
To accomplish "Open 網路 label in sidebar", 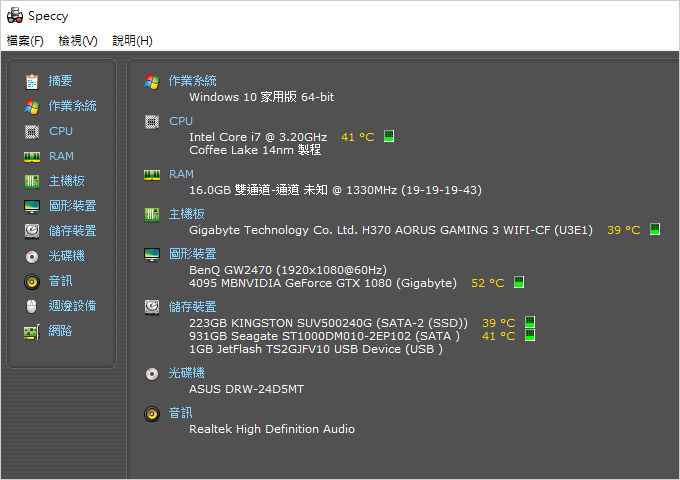I will click(x=60, y=331).
